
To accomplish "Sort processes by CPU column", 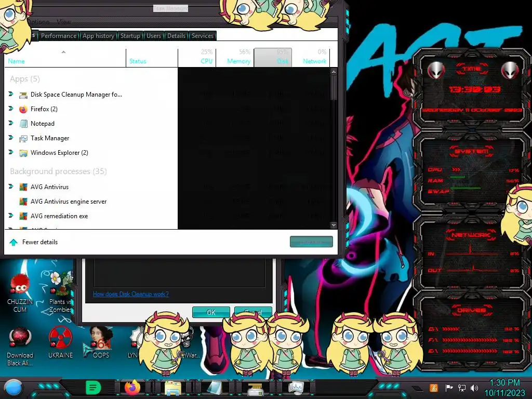I will click(x=197, y=57).
